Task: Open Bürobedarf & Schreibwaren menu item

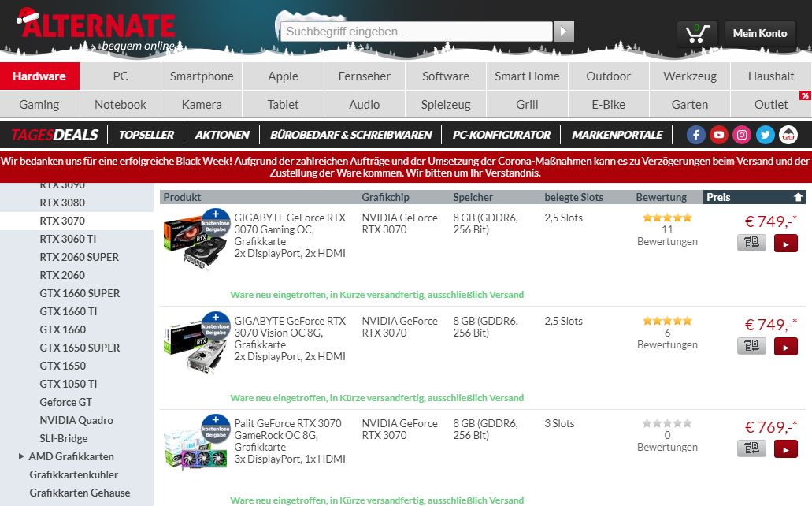Action: tap(350, 135)
